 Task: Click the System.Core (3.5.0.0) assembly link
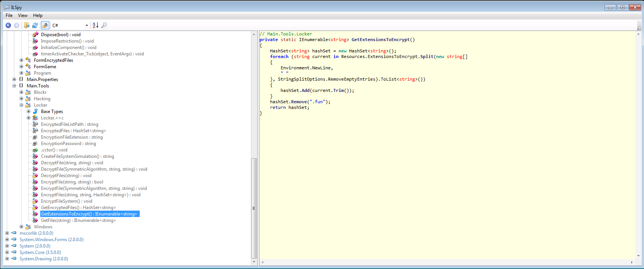pyautogui.click(x=40, y=252)
